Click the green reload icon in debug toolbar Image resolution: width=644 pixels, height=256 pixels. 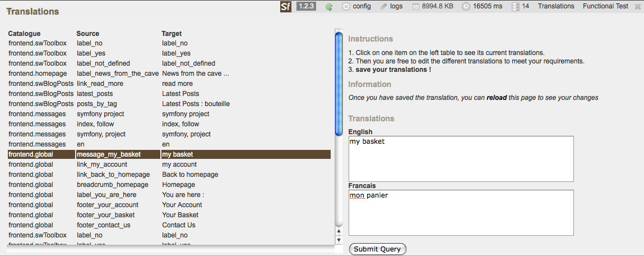click(329, 7)
